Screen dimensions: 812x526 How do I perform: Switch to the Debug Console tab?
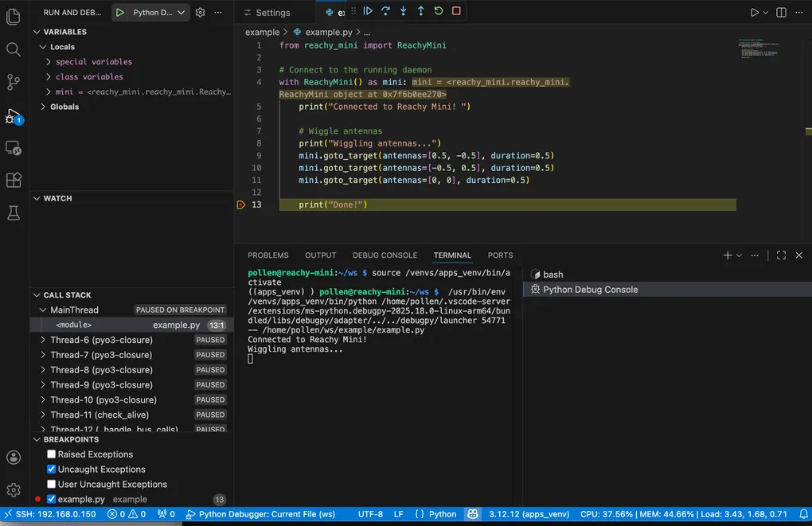click(x=385, y=255)
